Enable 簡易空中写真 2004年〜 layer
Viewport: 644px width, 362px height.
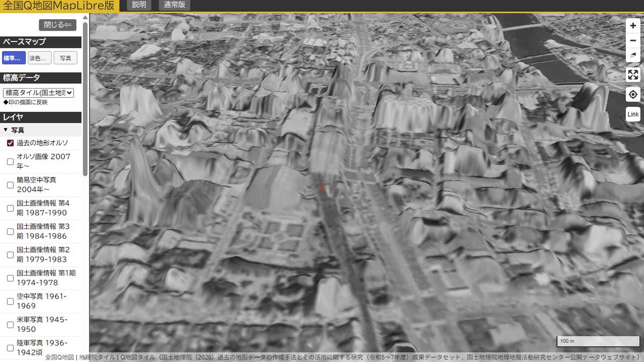point(10,185)
